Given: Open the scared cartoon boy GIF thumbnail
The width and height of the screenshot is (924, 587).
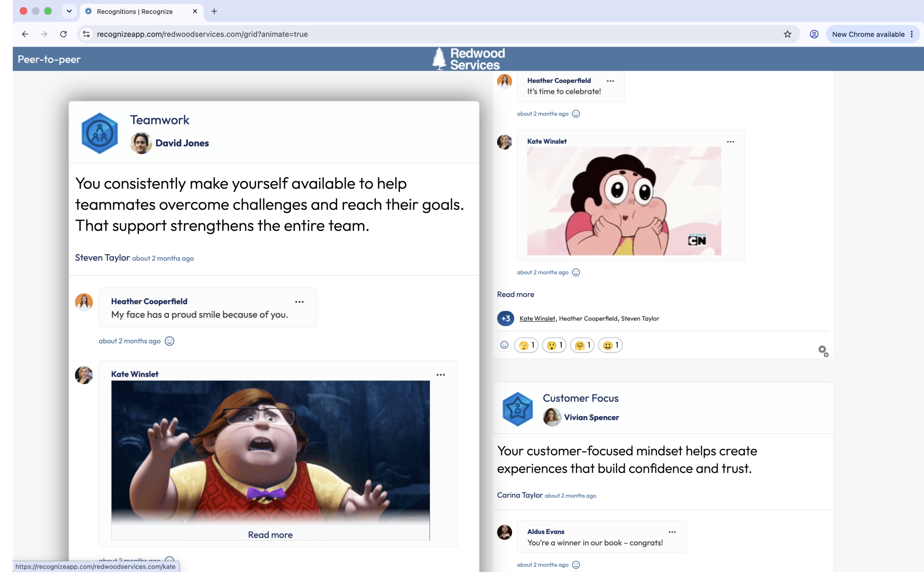Looking at the screenshot, I should click(271, 452).
